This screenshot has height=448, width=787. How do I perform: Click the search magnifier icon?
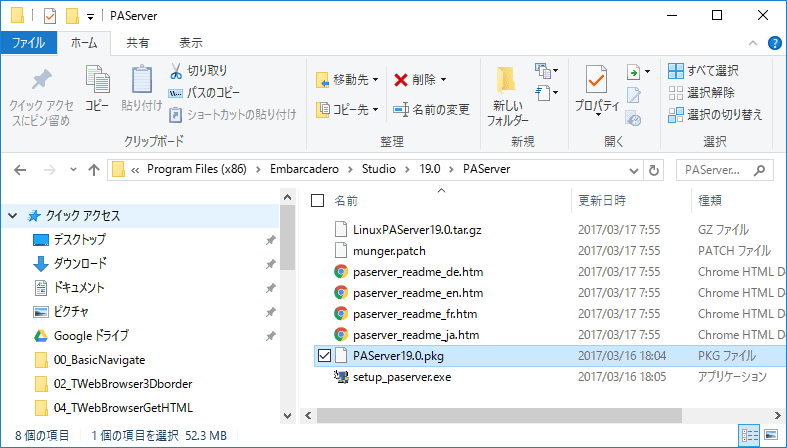760,170
